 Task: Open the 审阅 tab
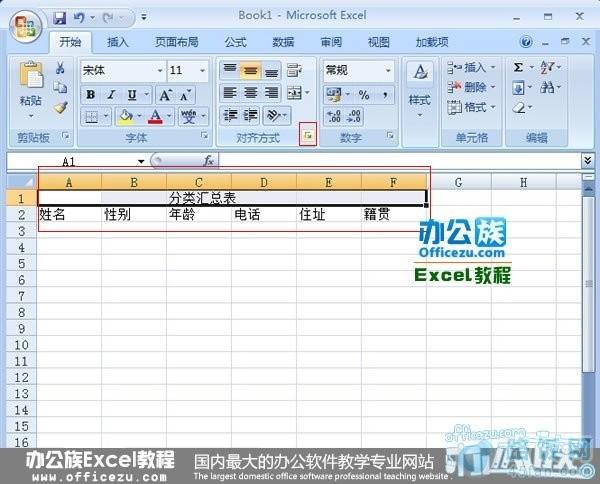(331, 42)
